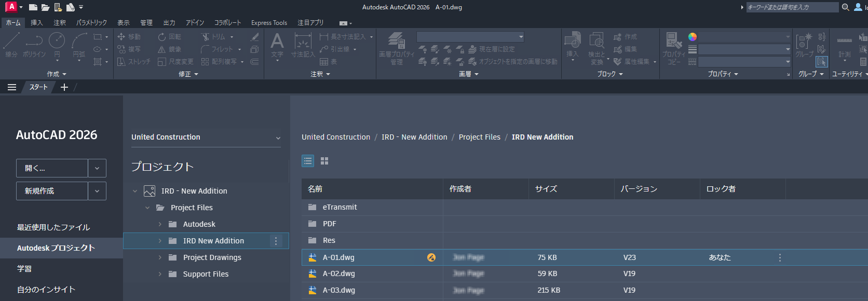Select the A-03.dwg file row

pos(585,290)
